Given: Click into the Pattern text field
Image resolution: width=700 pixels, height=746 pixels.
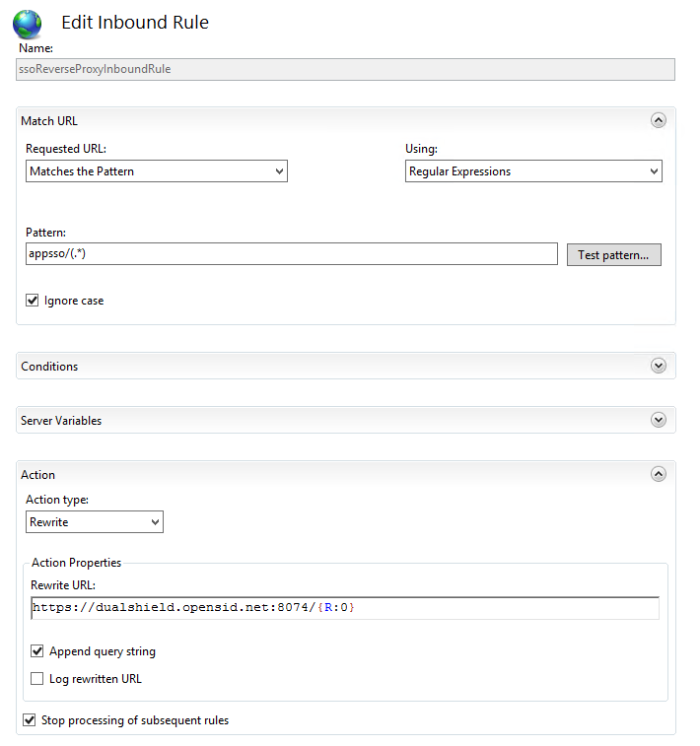Looking at the screenshot, I should click(292, 254).
